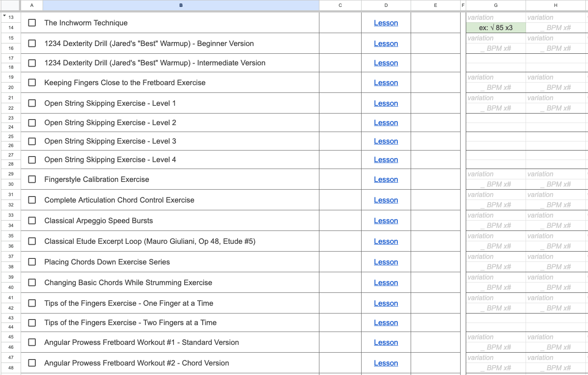Follow Lesson link for Classical Etude Excerpt Loop
The image size is (588, 375).
click(x=386, y=241)
